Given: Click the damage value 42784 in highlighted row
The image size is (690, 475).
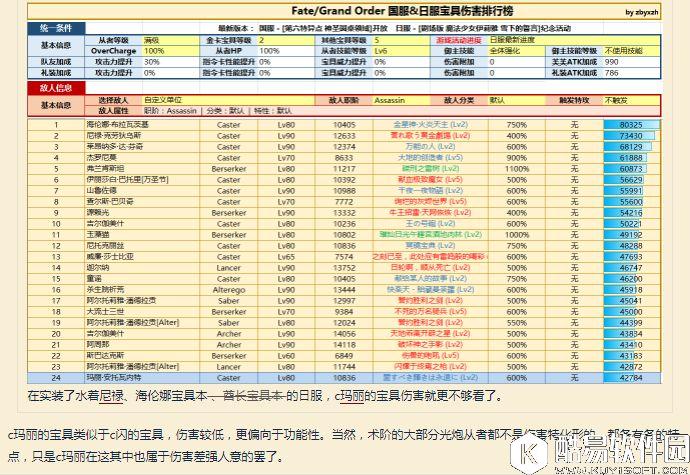Looking at the screenshot, I should (631, 378).
